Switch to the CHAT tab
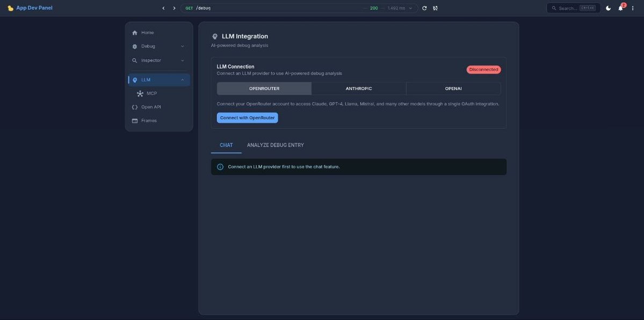Viewport: 644px width, 320px height. coord(226,145)
